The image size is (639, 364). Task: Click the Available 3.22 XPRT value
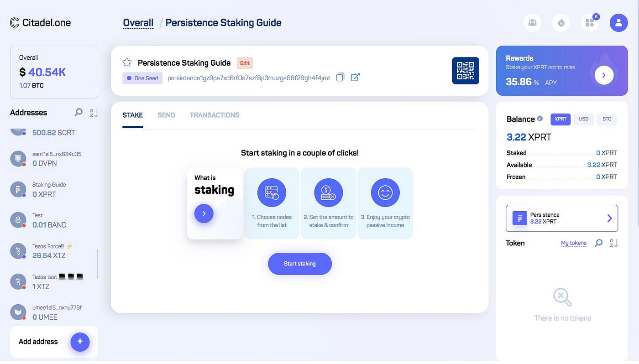602,165
